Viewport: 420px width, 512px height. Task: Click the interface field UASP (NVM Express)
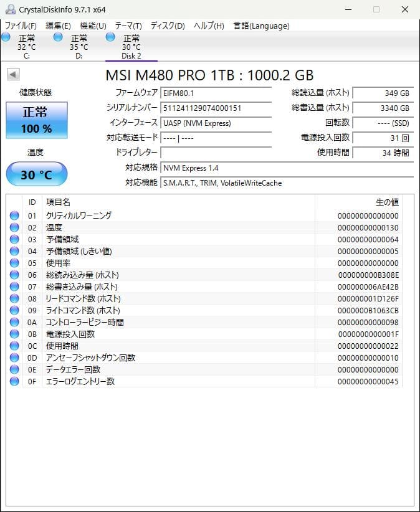coord(216,123)
